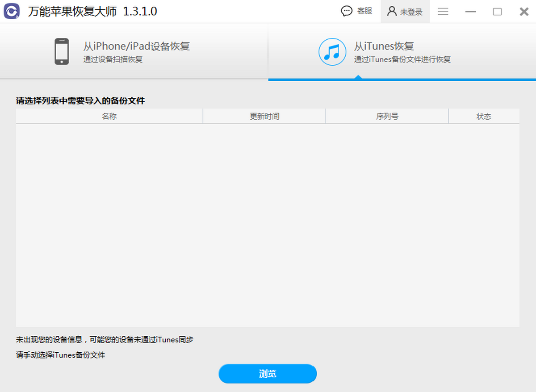Open the hamburger menu icon
This screenshot has width=536, height=392.
coord(443,12)
